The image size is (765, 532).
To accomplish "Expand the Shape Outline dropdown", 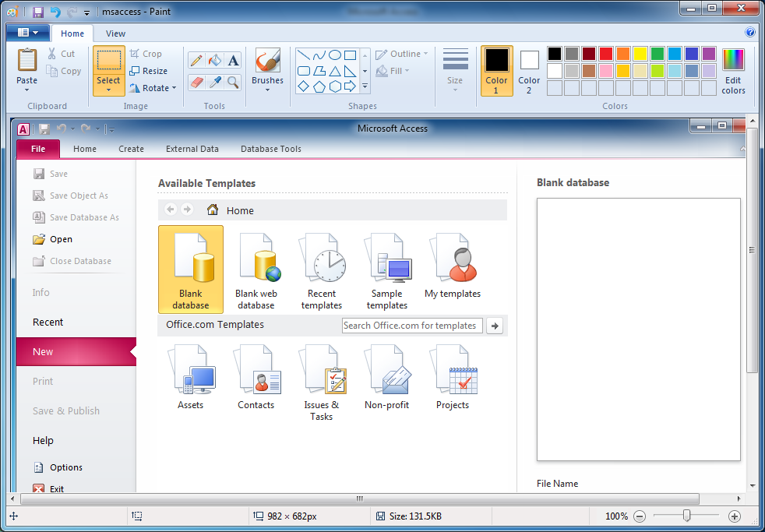I will point(402,54).
